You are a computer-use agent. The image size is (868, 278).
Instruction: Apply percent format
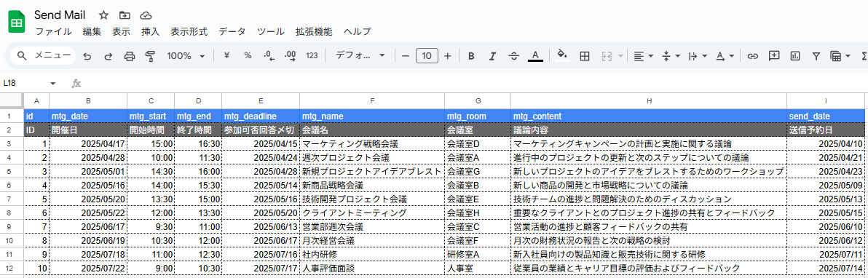(x=248, y=56)
